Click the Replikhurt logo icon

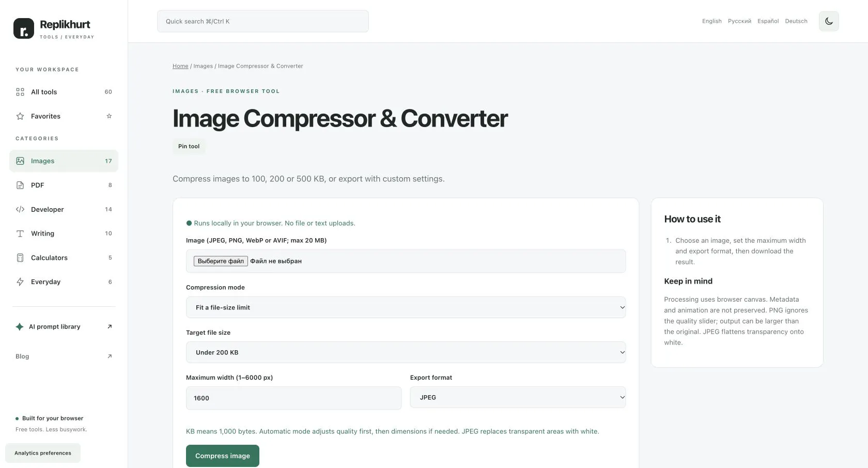(x=24, y=28)
